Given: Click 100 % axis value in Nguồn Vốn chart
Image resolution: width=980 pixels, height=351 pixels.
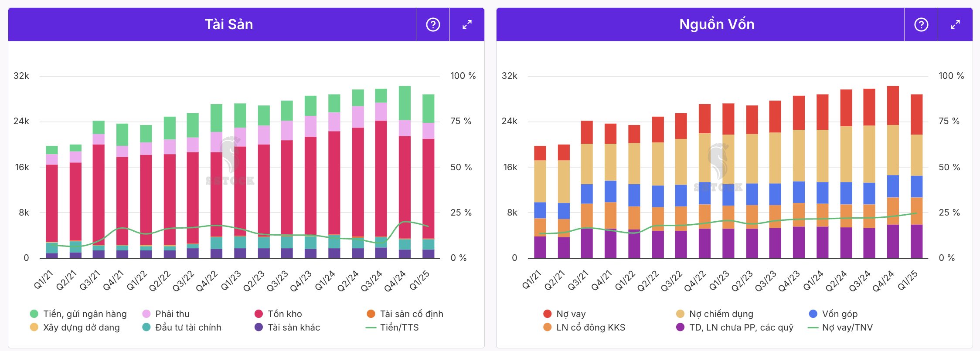Looking at the screenshot, I should 951,76.
